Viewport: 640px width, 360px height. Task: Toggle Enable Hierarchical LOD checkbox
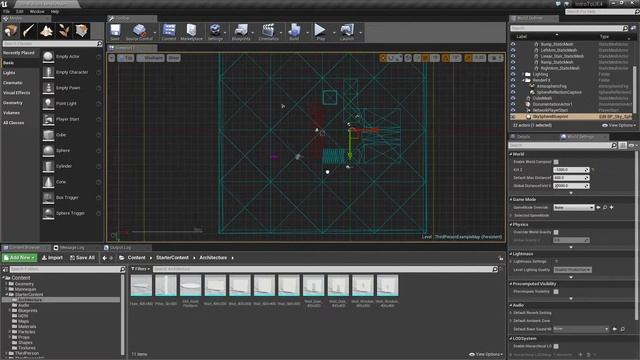[556, 347]
